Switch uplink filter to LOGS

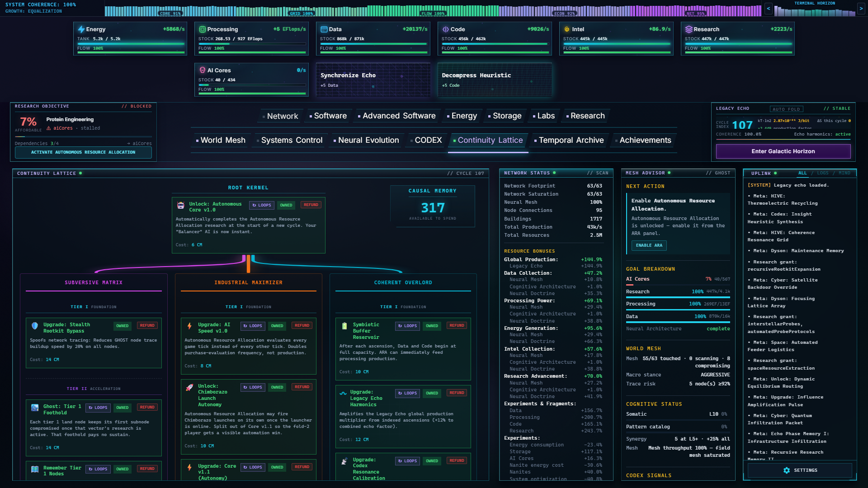tap(823, 173)
